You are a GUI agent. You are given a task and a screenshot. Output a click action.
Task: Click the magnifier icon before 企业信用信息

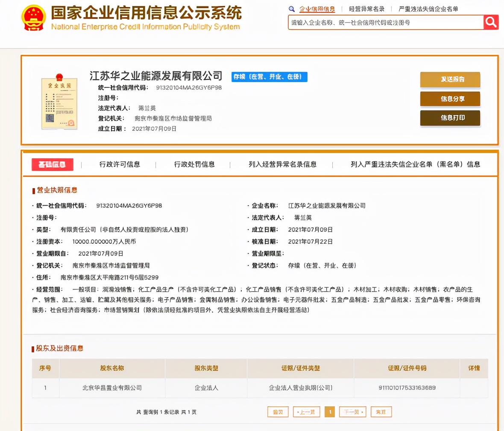[x=292, y=9]
